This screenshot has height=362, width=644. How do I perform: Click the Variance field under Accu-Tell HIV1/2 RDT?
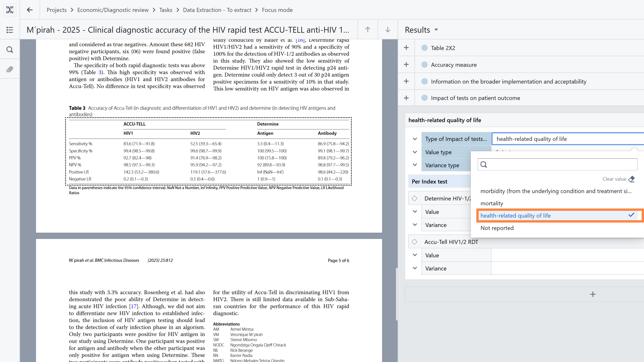pyautogui.click(x=568, y=268)
